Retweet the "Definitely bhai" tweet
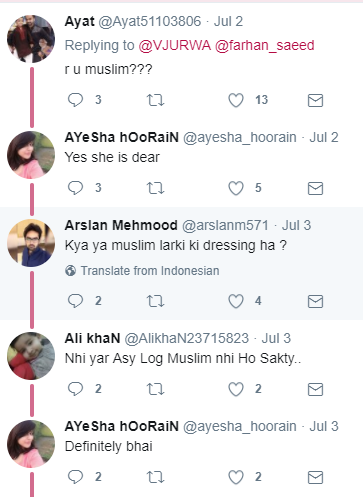 (x=155, y=477)
